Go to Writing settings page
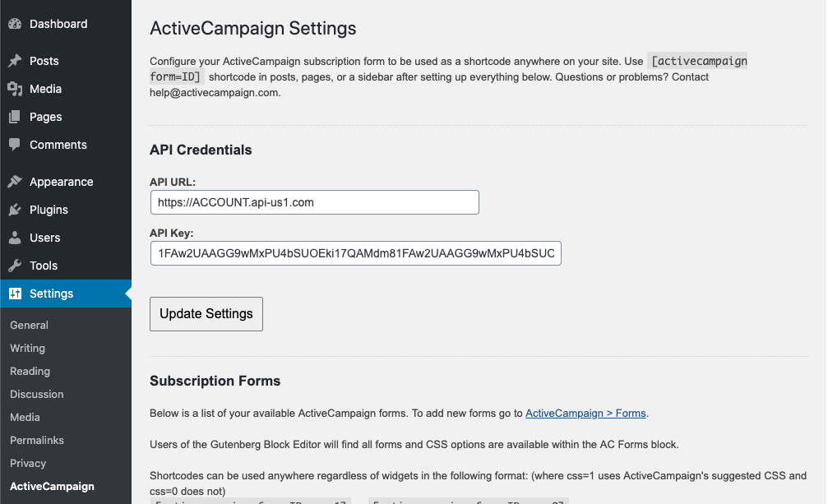Viewport: 828px width, 504px height. coord(27,348)
